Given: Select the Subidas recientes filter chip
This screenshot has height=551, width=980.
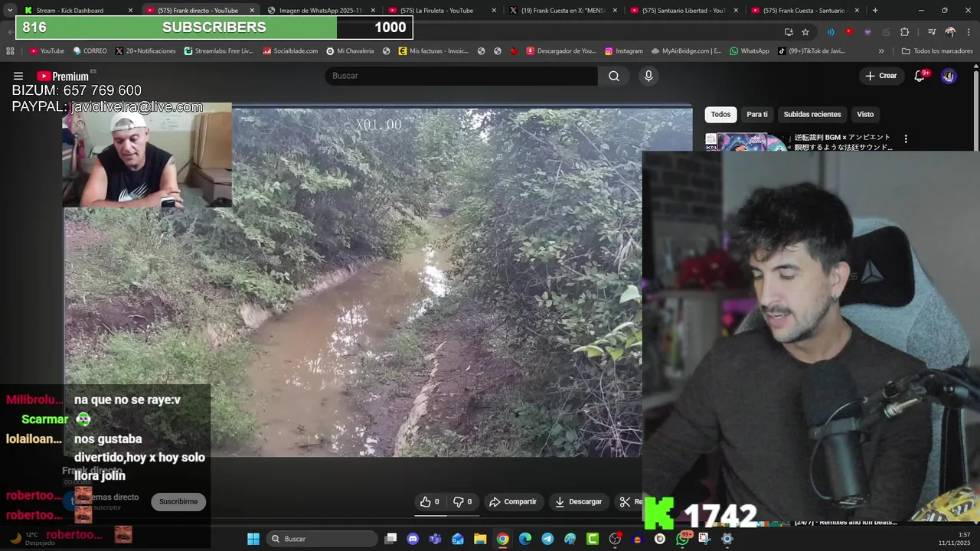Looking at the screenshot, I should coord(812,115).
